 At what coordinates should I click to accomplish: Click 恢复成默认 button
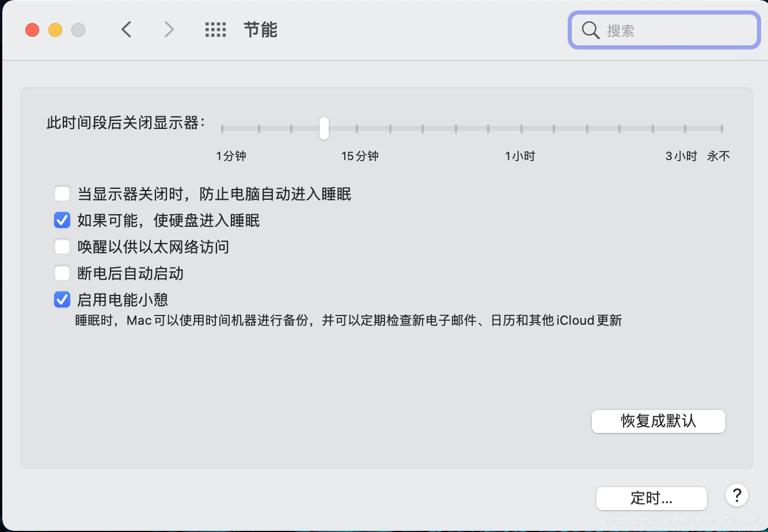click(658, 421)
